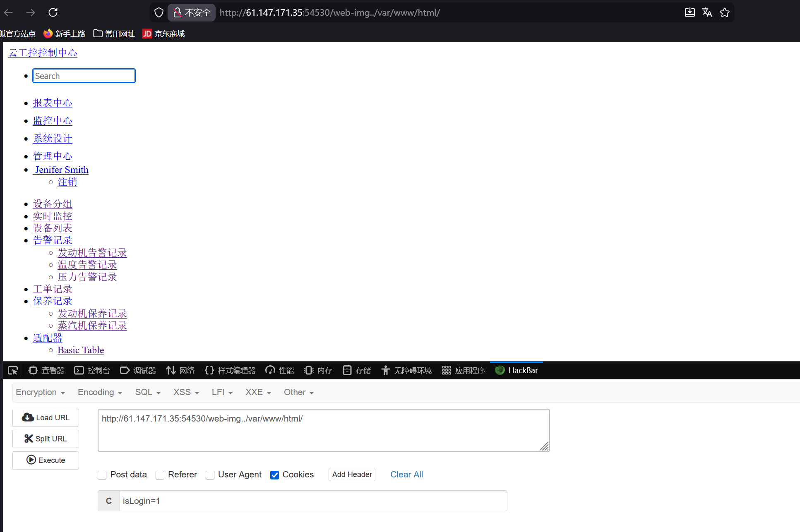This screenshot has width=800, height=532.
Task: Click the browser reload page icon
Action: [x=53, y=12]
